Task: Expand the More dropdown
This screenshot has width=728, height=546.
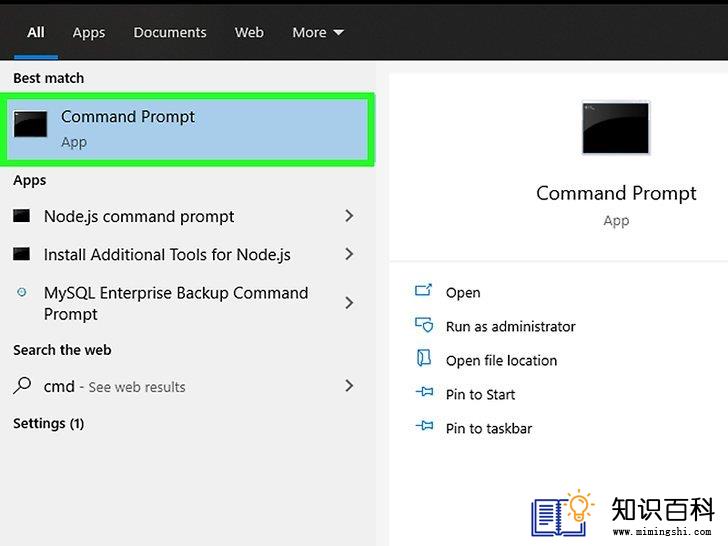Action: [318, 32]
